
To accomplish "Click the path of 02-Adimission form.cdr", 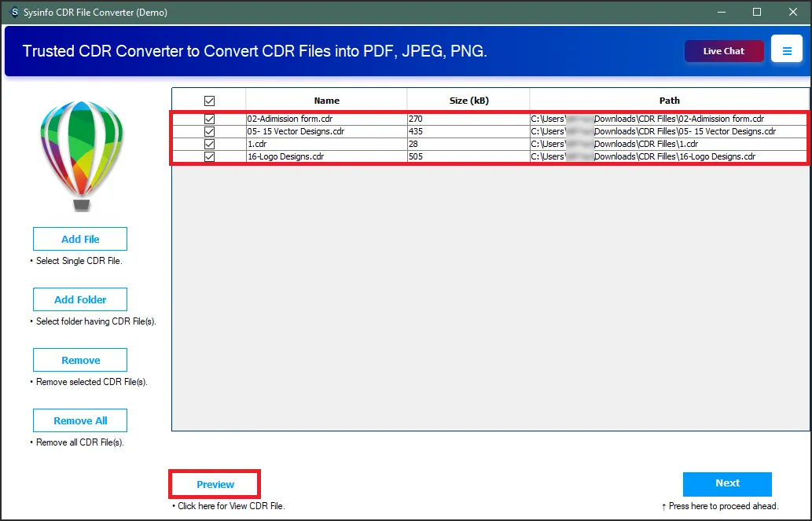I will pyautogui.click(x=669, y=119).
